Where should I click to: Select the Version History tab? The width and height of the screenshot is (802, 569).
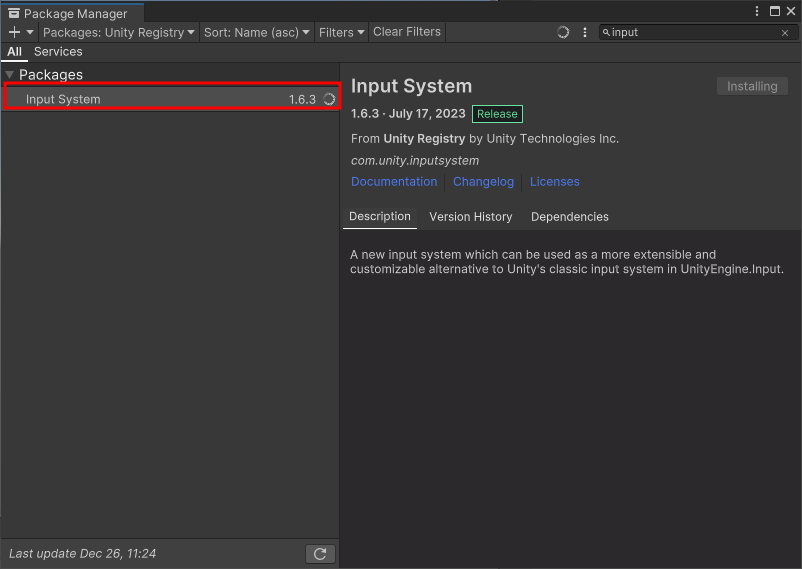(x=471, y=217)
